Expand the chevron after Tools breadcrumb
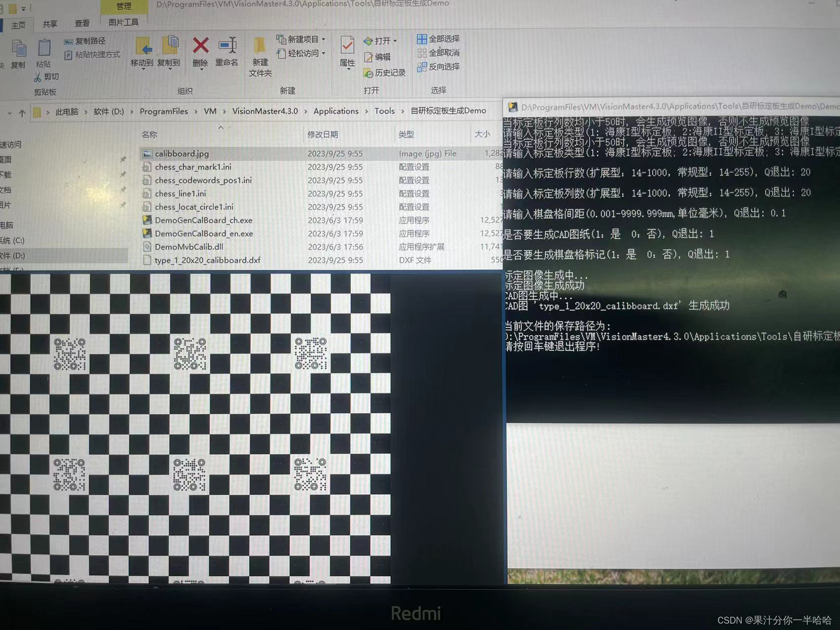The height and width of the screenshot is (630, 840). point(403,111)
